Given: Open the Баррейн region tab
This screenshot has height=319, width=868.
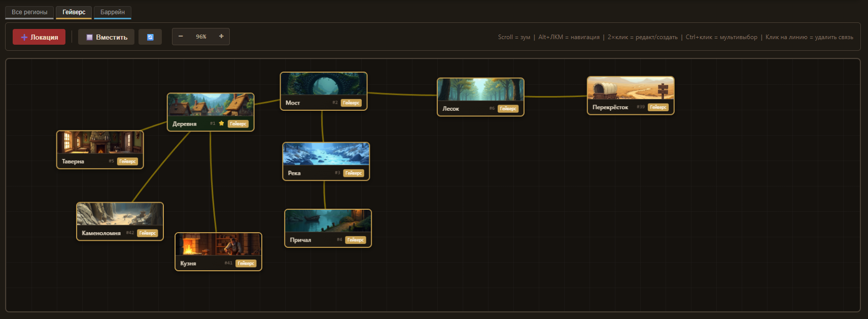Looking at the screenshot, I should [x=112, y=12].
